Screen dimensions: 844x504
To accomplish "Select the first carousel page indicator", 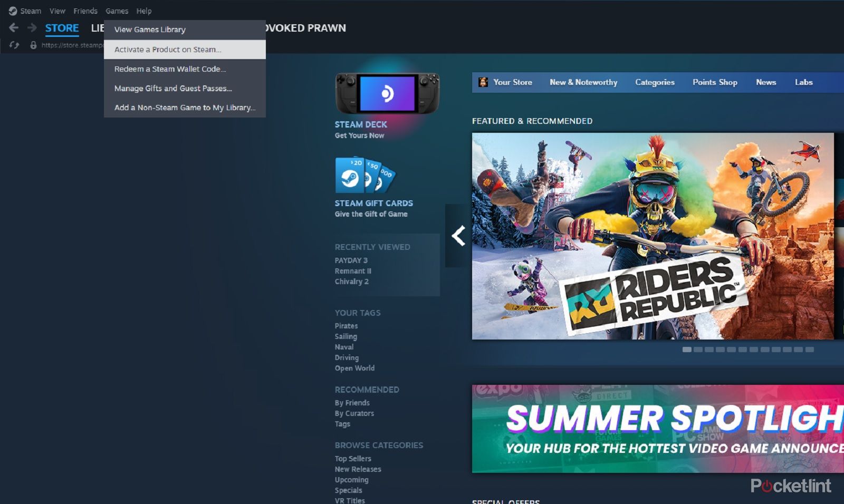I will tap(687, 350).
